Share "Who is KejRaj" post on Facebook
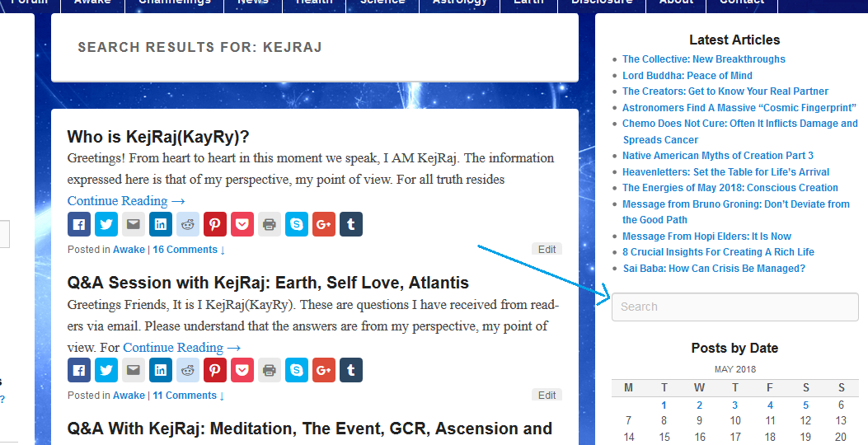The height and width of the screenshot is (445, 868). (79, 224)
